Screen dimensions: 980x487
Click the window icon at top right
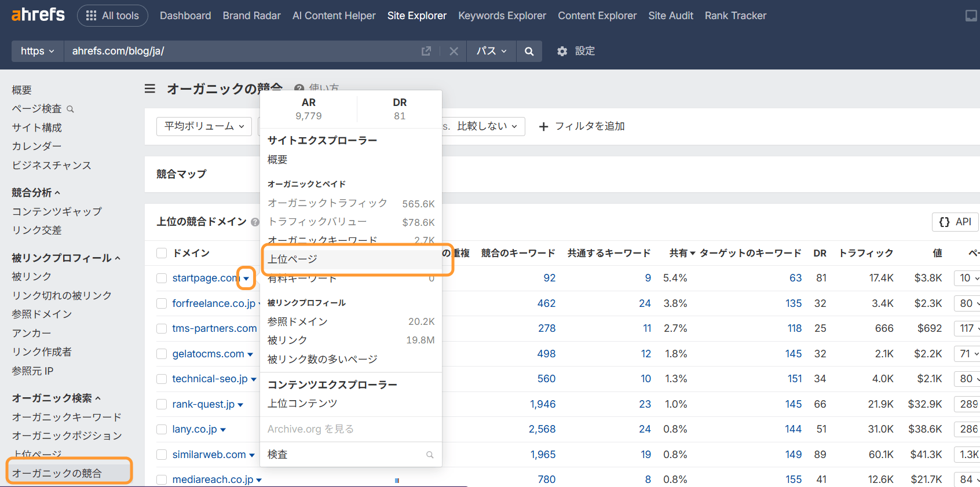coord(971,16)
